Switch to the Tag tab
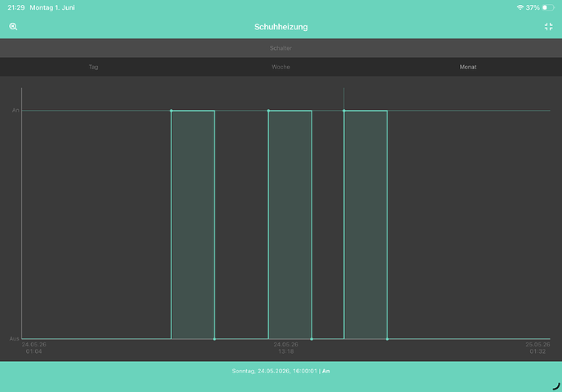The image size is (562, 392). coord(94,67)
